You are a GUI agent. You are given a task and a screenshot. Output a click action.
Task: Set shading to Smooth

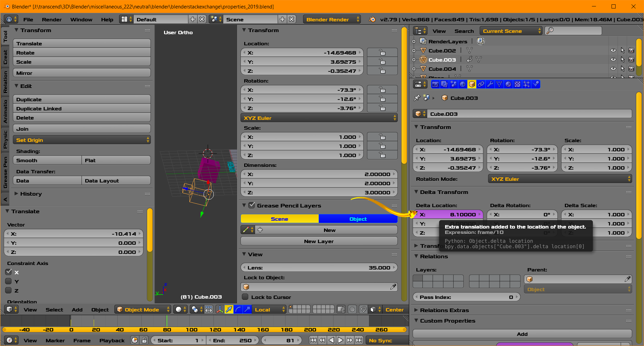[x=47, y=160]
